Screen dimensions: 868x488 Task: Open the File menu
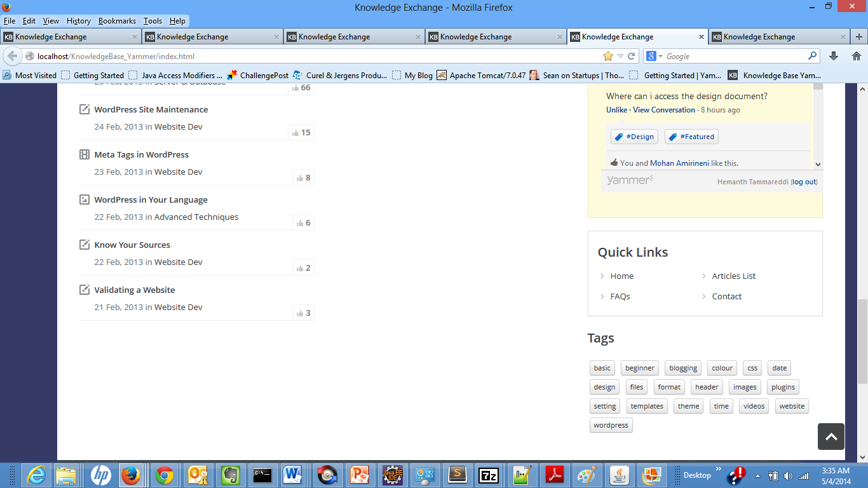tap(9, 21)
